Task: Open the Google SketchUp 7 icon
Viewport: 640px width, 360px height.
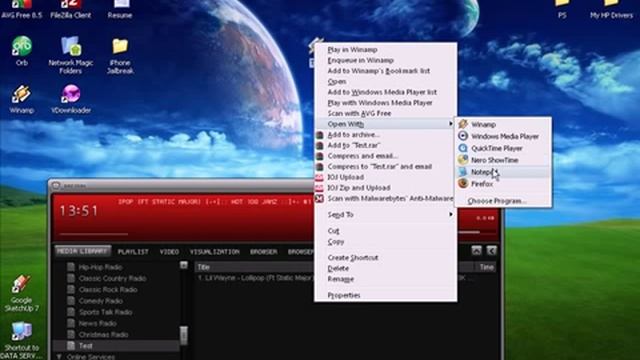Action: pos(21,284)
